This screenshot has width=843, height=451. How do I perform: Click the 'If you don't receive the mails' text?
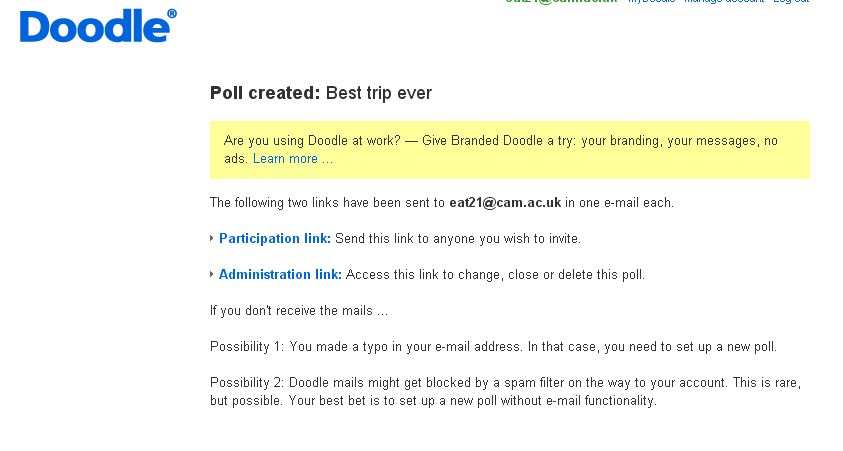(299, 311)
